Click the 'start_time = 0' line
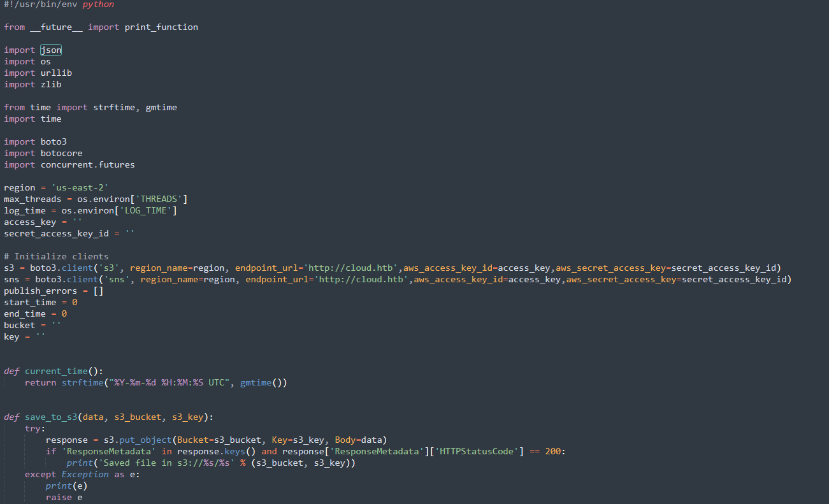Viewport: 829px width, 504px height. click(41, 303)
